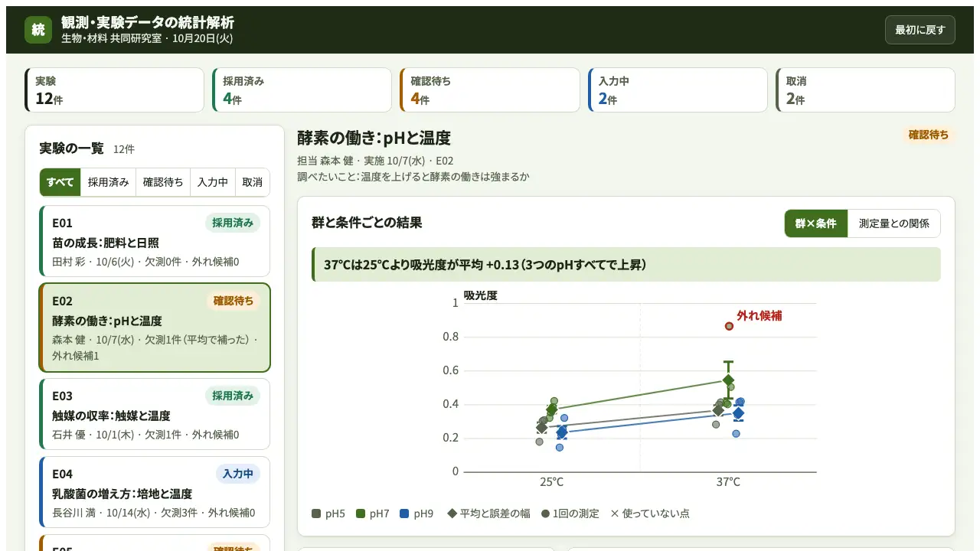Click the green 統 app logo icon
This screenshot has height=551, width=980.
pyautogui.click(x=38, y=30)
